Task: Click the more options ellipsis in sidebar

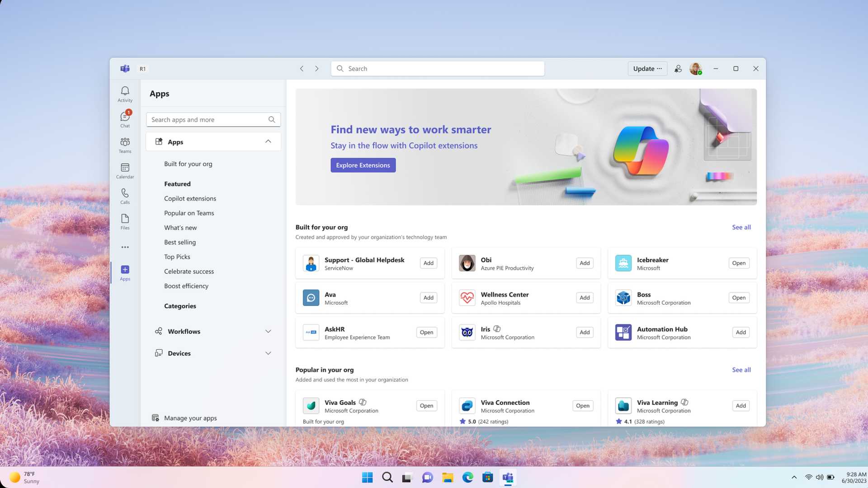Action: 125,247
